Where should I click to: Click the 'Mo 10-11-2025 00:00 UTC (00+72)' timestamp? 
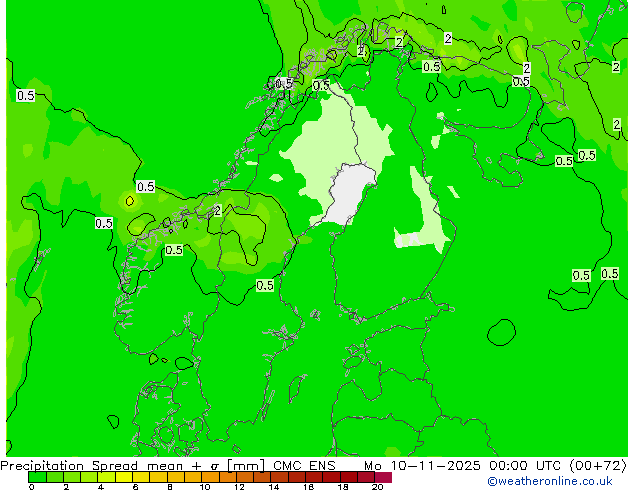pos(495,466)
